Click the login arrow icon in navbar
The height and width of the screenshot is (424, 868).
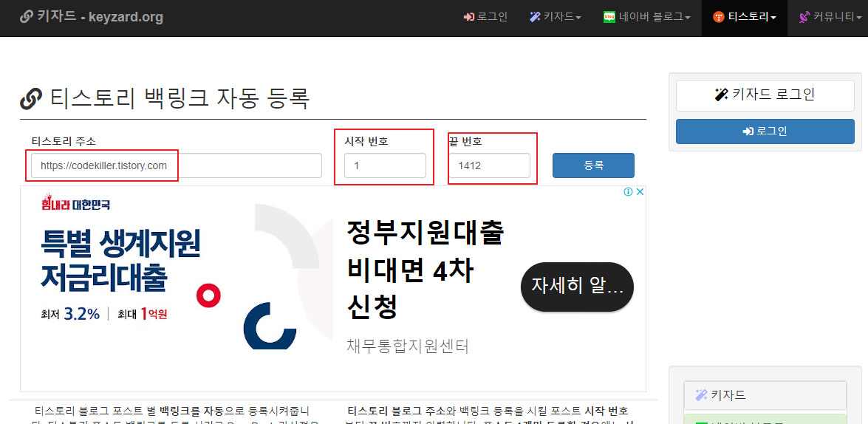coord(469,17)
